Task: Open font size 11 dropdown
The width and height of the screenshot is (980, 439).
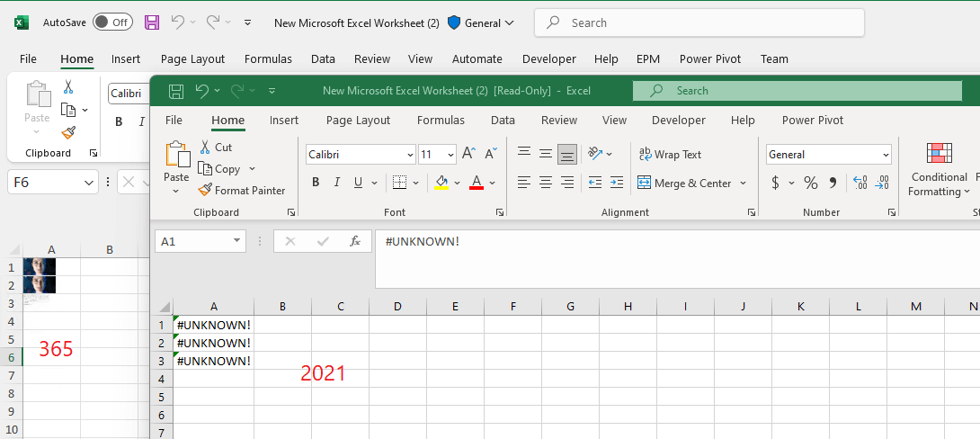Action: click(x=450, y=155)
